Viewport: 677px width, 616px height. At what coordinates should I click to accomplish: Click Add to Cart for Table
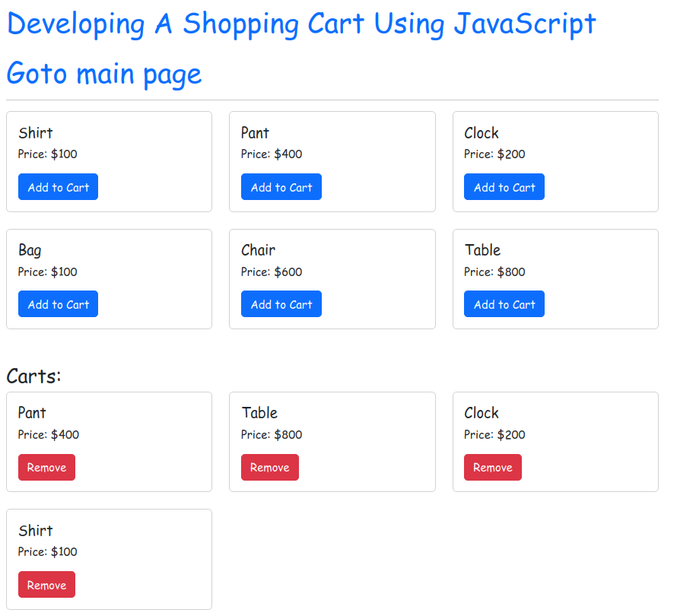504,304
